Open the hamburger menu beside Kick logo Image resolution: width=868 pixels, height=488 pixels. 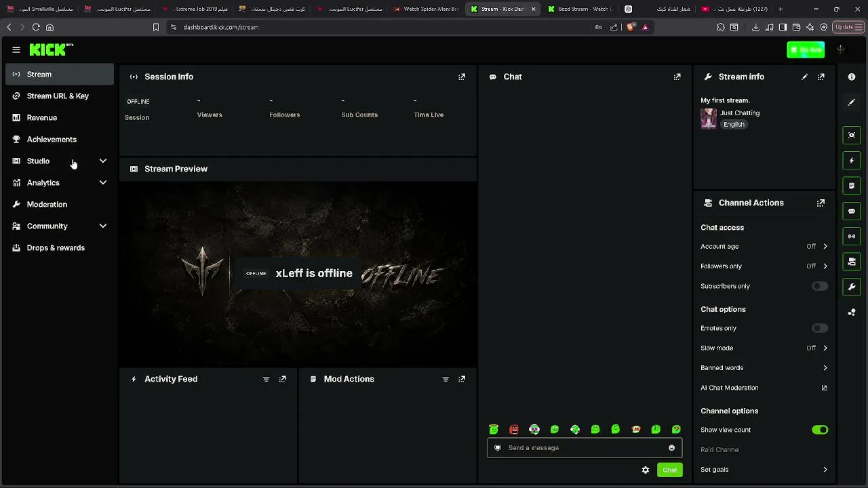pyautogui.click(x=16, y=49)
